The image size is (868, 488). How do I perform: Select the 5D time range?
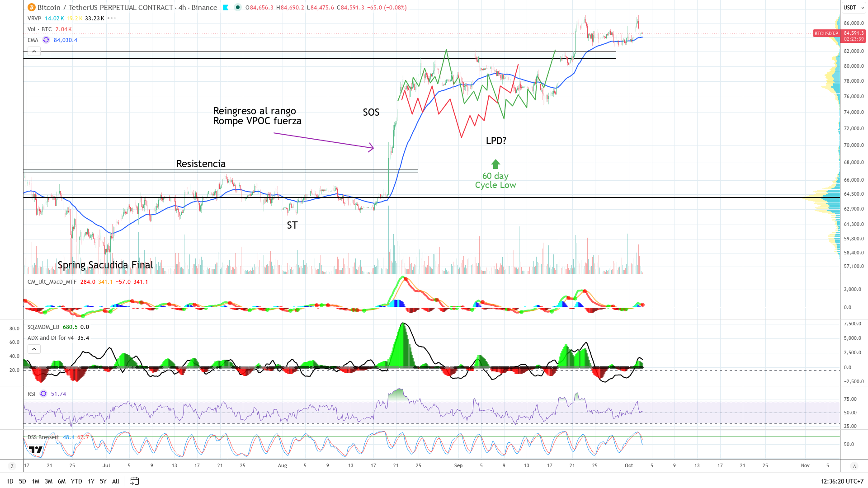tap(22, 481)
